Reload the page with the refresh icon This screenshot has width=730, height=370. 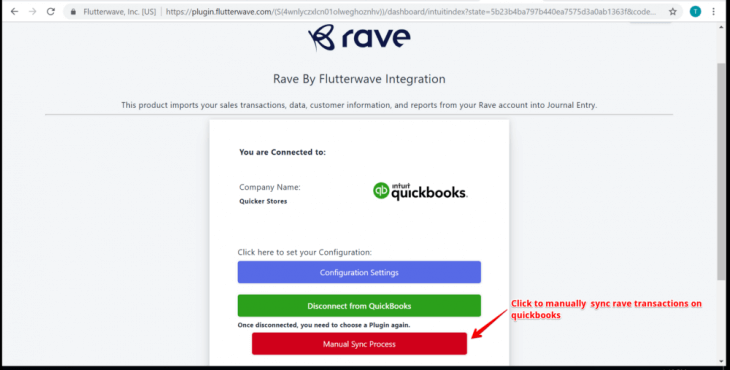click(50, 12)
